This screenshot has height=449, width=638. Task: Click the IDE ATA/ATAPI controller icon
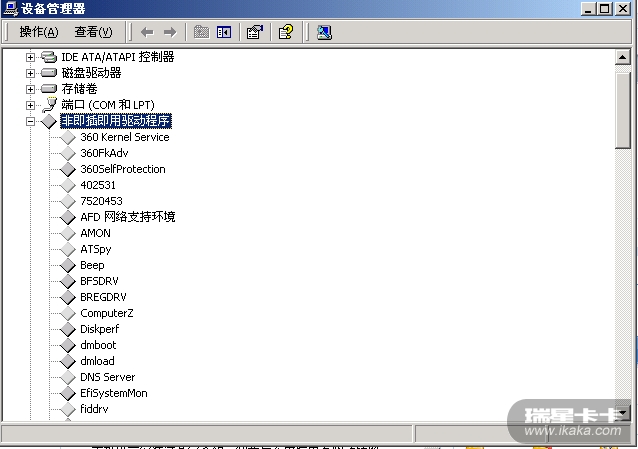[x=49, y=57]
